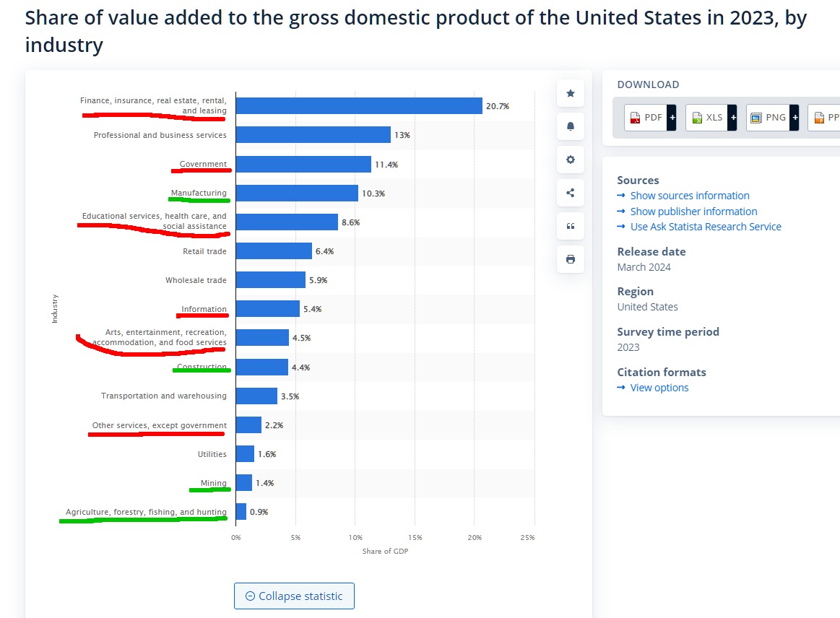Click the plus beside PNG
The image size is (840, 618).
[794, 117]
